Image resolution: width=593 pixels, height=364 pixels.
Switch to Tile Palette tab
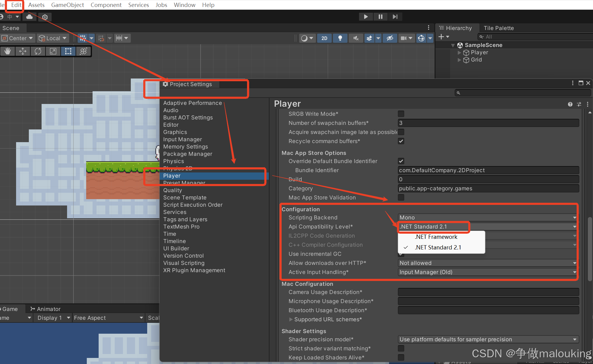coord(499,28)
